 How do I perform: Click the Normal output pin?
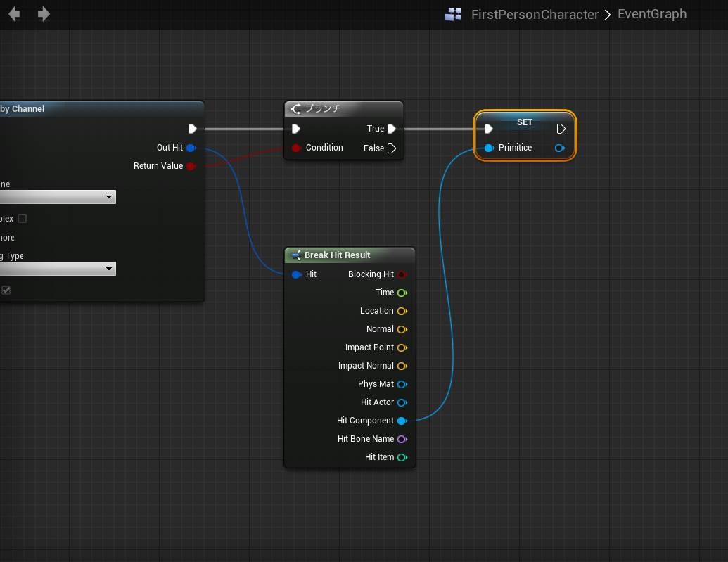402,329
